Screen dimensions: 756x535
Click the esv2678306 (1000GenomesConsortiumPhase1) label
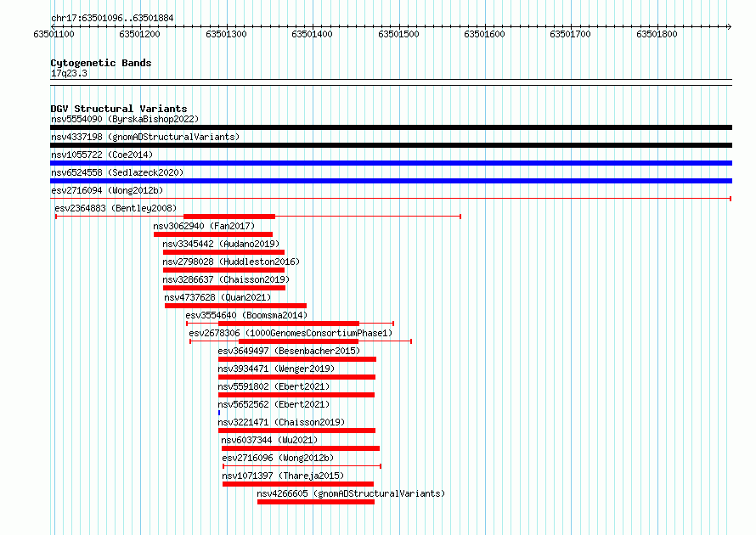pos(291,333)
